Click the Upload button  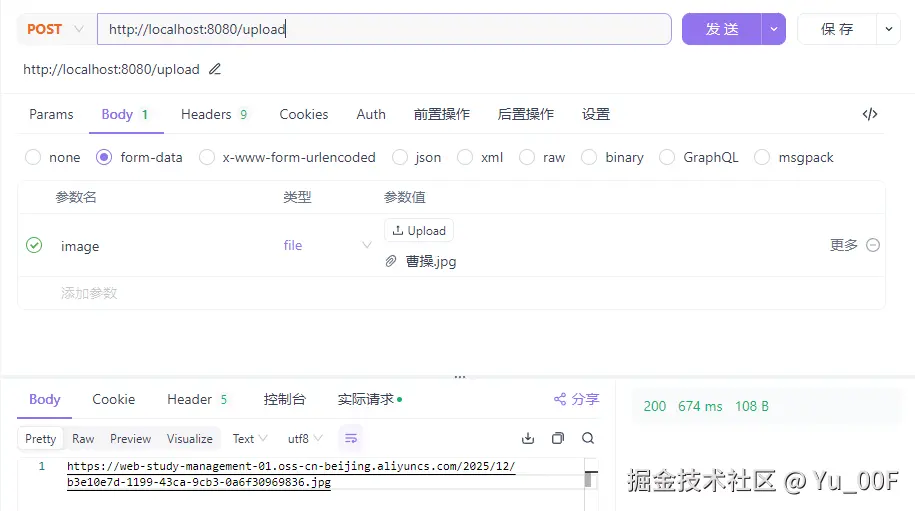pos(419,230)
